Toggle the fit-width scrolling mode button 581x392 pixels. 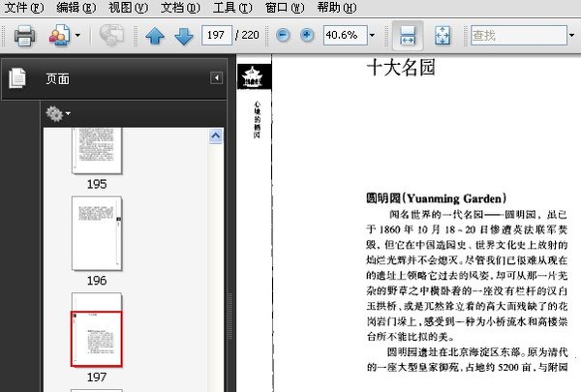408,36
